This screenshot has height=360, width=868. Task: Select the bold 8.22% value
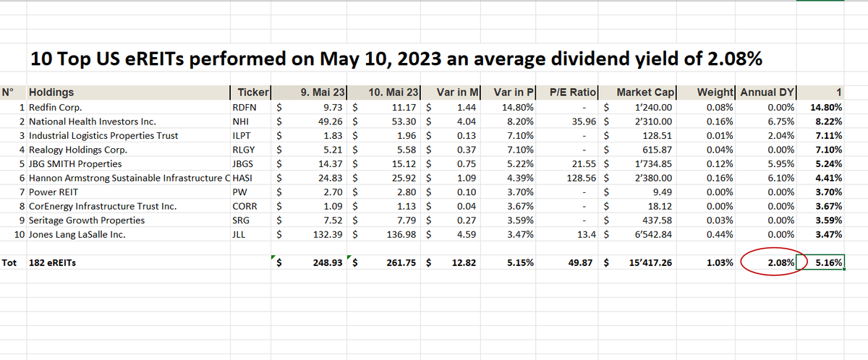tap(821, 121)
